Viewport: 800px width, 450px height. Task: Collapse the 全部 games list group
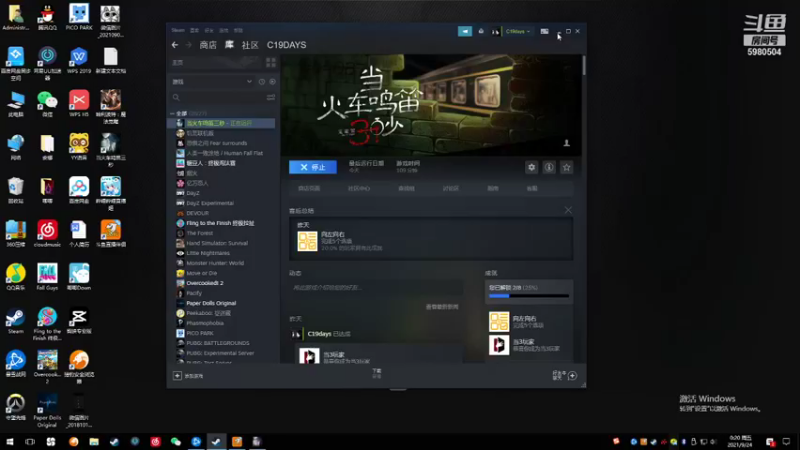172,113
